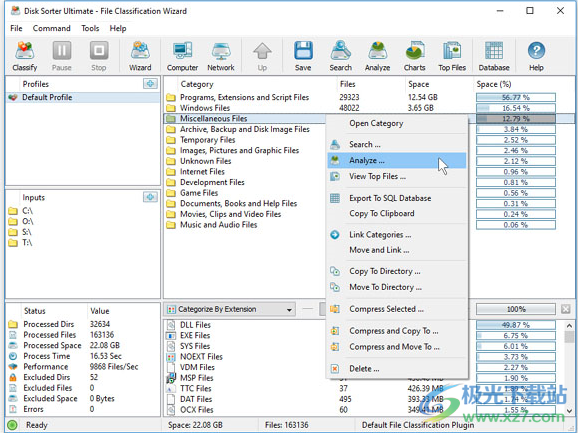The width and height of the screenshot is (578, 433).
Task: Open the Charts pie icon
Action: [x=415, y=56]
